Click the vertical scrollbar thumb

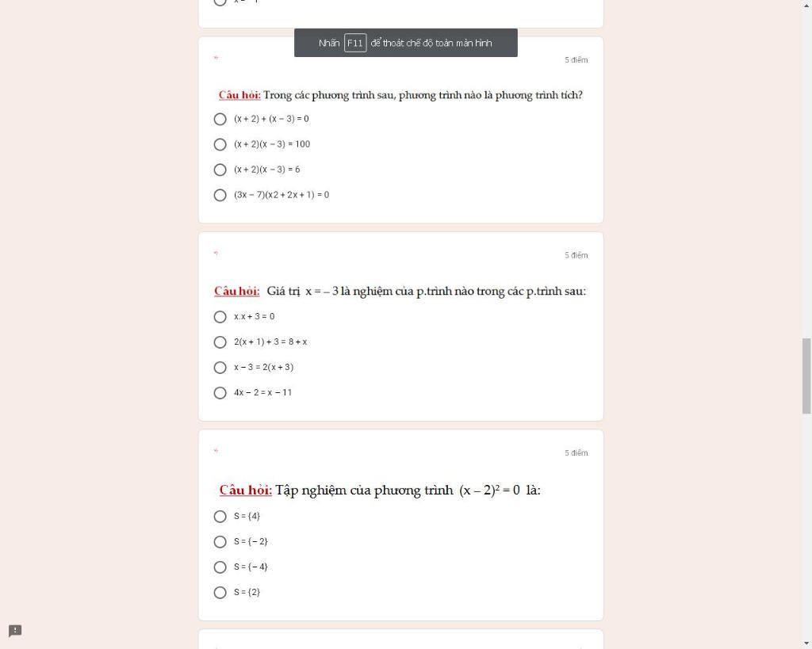pos(806,375)
